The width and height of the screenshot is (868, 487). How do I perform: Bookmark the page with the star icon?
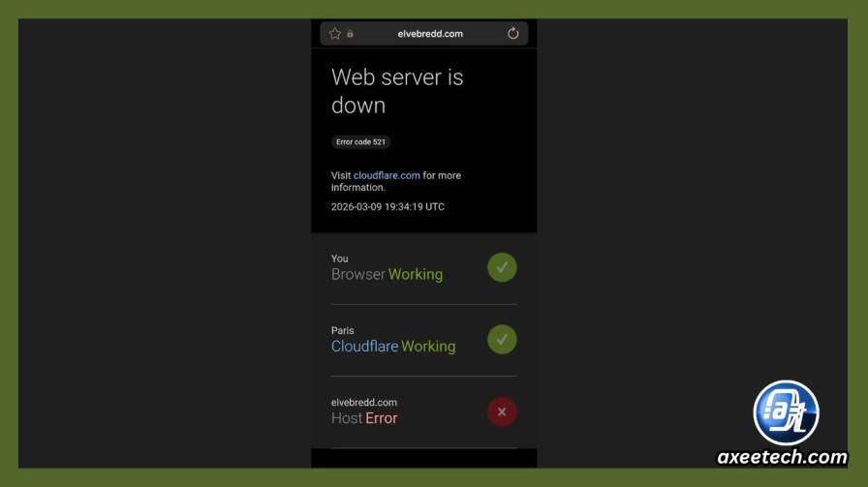335,34
